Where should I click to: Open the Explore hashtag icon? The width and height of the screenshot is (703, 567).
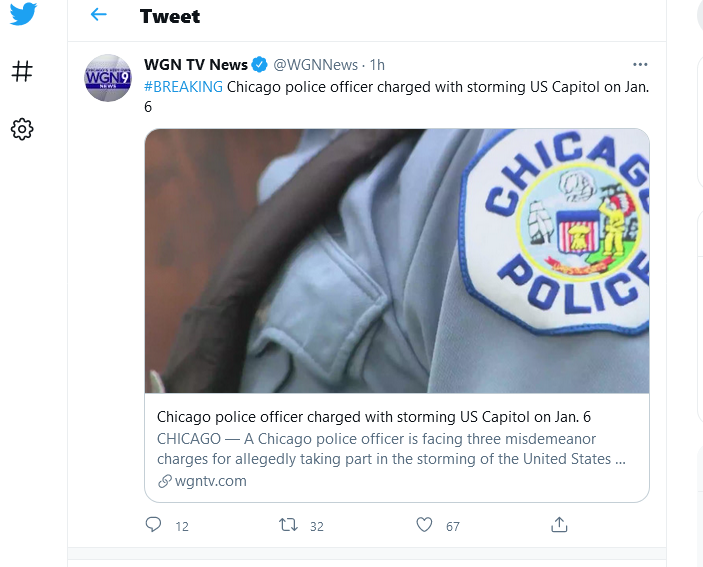[22, 71]
